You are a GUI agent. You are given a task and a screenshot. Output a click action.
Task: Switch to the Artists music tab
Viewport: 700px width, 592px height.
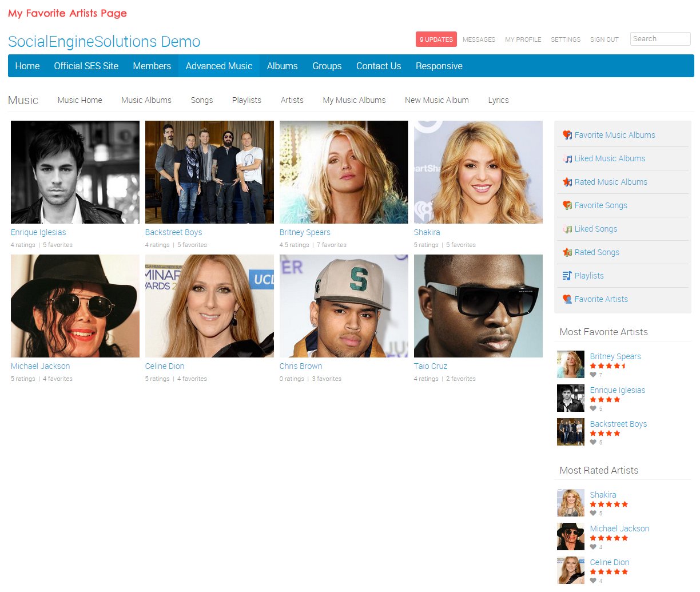tap(292, 100)
